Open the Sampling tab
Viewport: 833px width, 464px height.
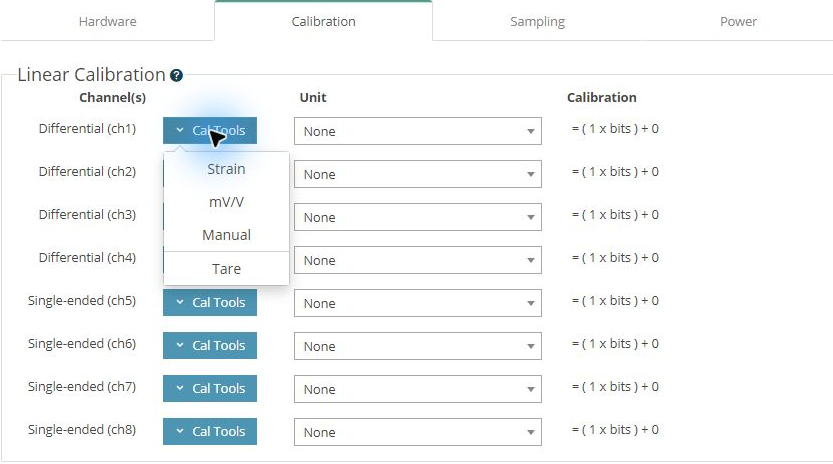[x=537, y=21]
